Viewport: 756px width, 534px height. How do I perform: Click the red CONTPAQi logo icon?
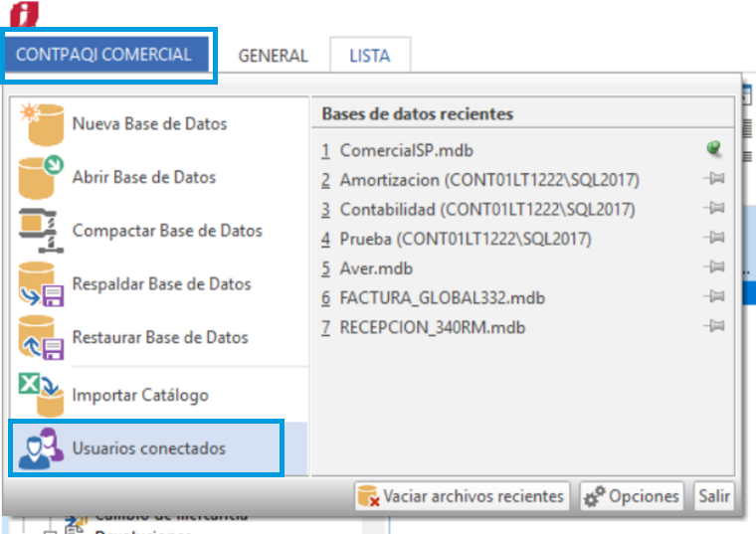(24, 14)
